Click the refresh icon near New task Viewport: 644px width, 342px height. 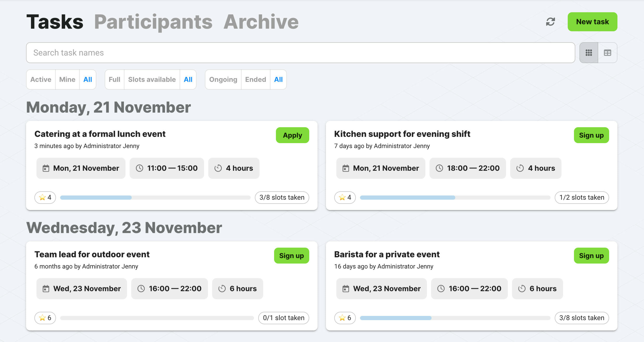[550, 22]
